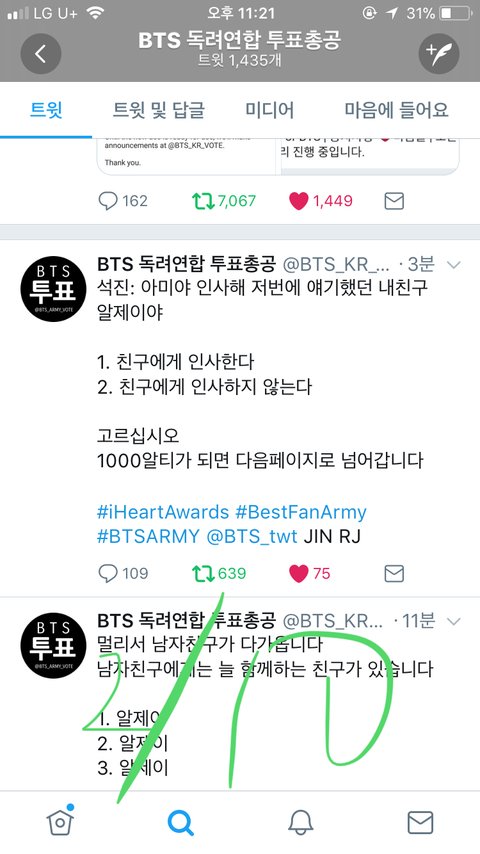Open the Messages envelope in the bottom bar
The image size is (480, 854).
(420, 822)
